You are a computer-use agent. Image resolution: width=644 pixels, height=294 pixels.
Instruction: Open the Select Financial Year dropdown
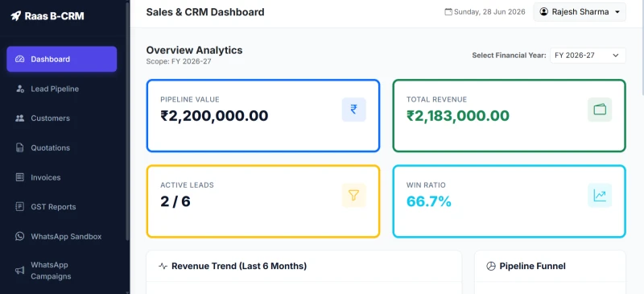(588, 56)
